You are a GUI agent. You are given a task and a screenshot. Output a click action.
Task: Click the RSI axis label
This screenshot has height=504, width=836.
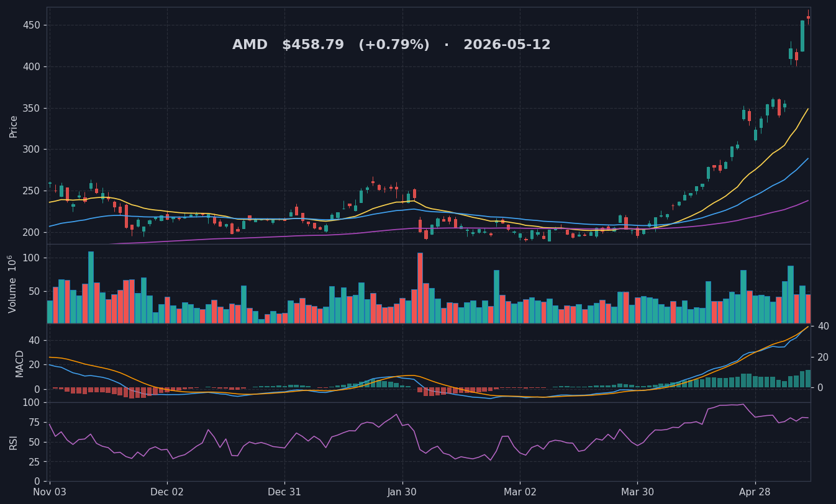(14, 442)
